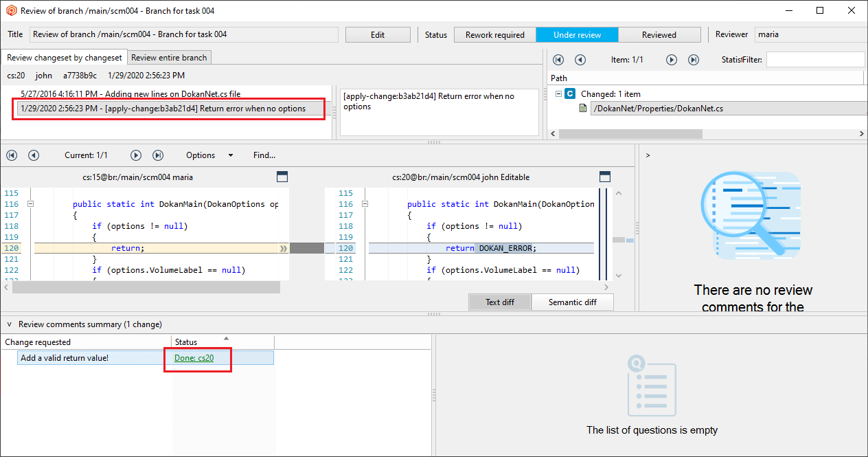Jump to last difference in diff toolbar
868x457 pixels.
158,155
